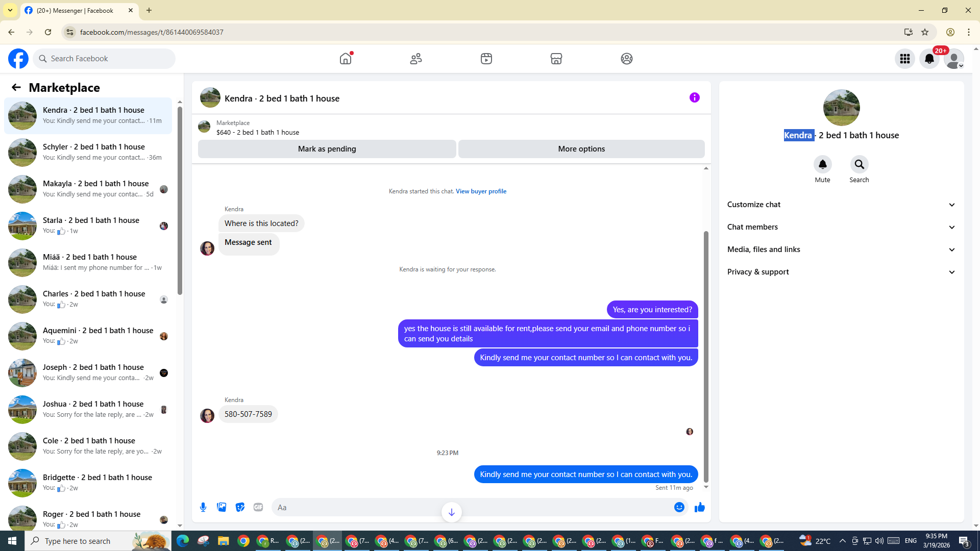Screen dimensions: 980x551
Task: Open conversation information purple icon
Action: [x=694, y=97]
